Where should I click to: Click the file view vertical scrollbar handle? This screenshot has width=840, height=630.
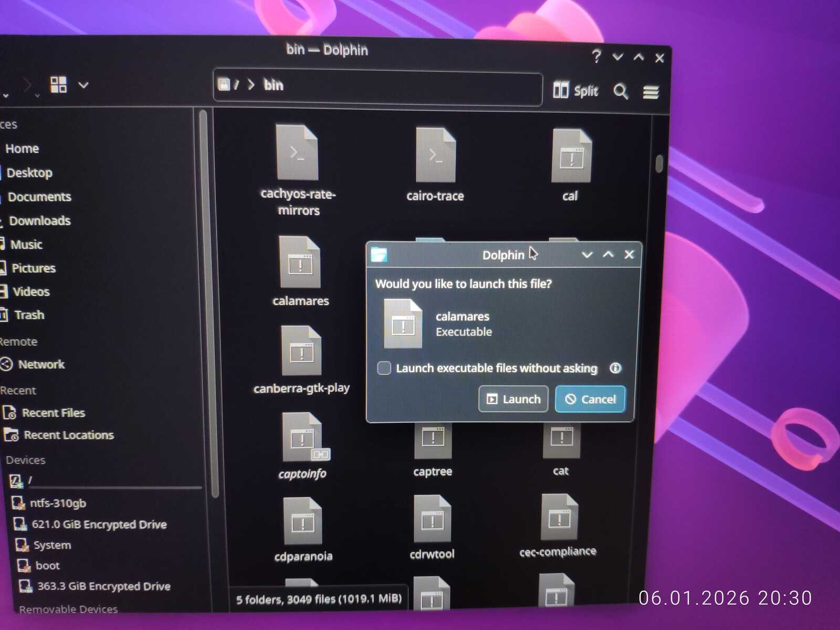click(x=659, y=163)
